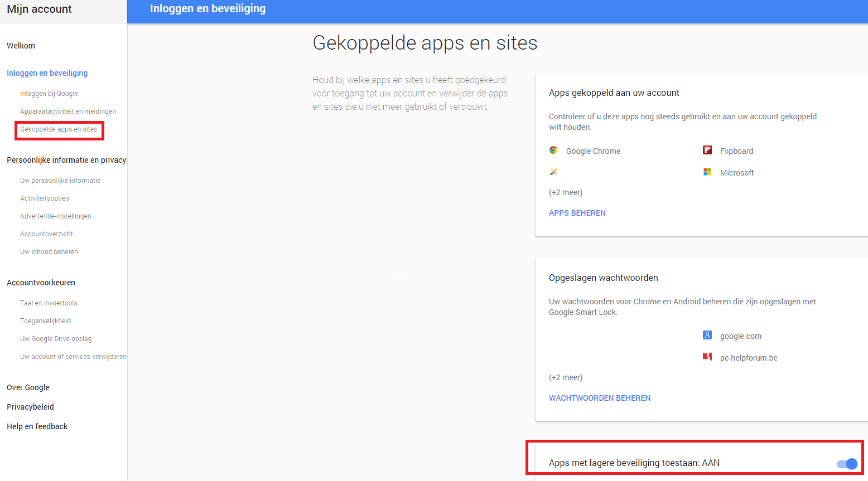Expand Persoonlijke informatie en privacy section

pos(66,160)
